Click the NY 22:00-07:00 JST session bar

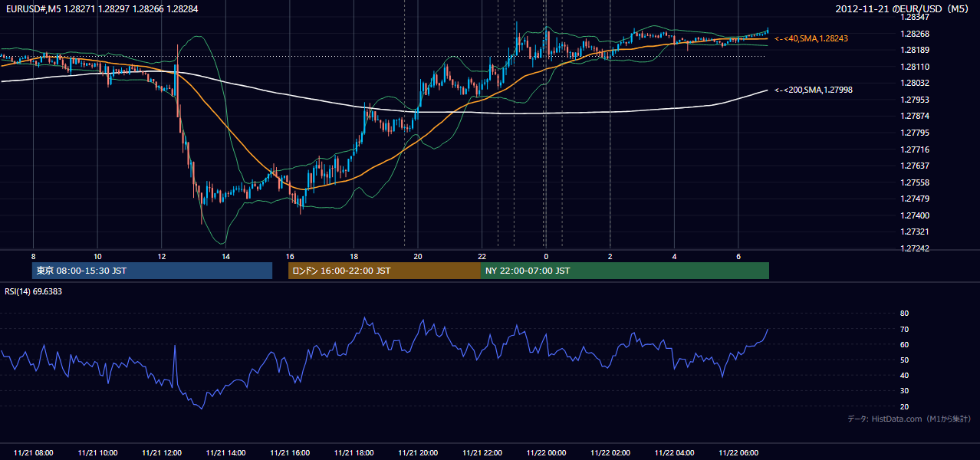coord(625,271)
